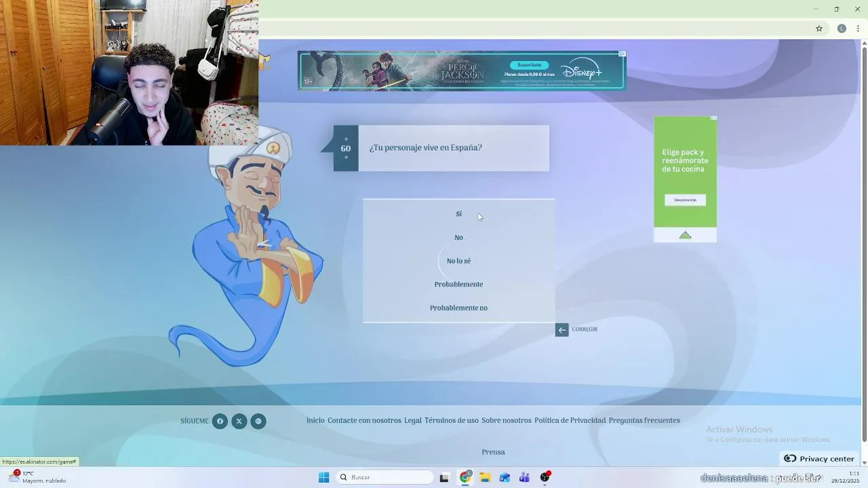Select the 'Probablemente' answer

click(458, 285)
